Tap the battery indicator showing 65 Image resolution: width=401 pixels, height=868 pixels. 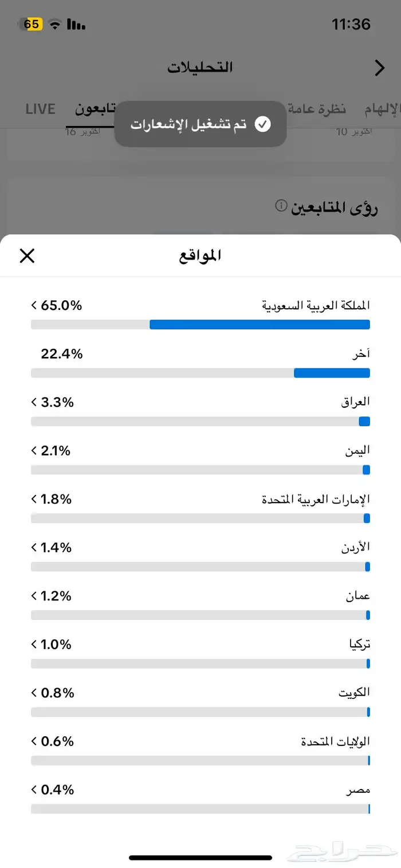point(32,24)
